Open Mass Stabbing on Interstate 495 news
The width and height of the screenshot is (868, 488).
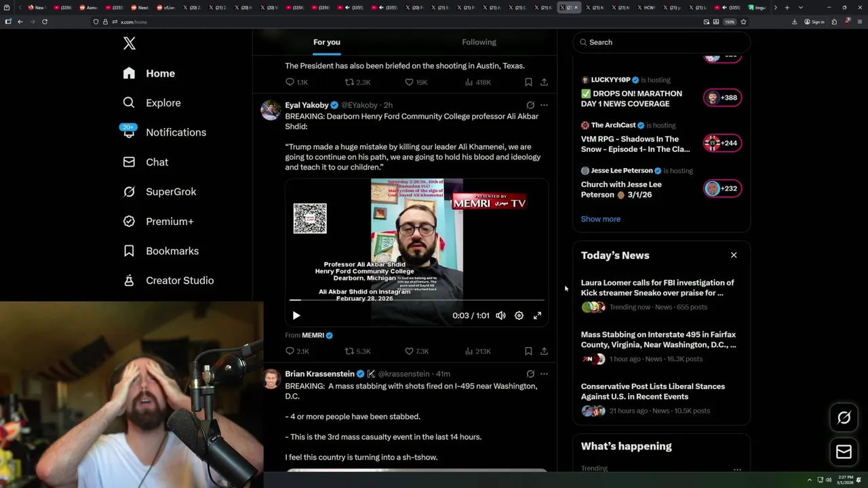pos(661,346)
